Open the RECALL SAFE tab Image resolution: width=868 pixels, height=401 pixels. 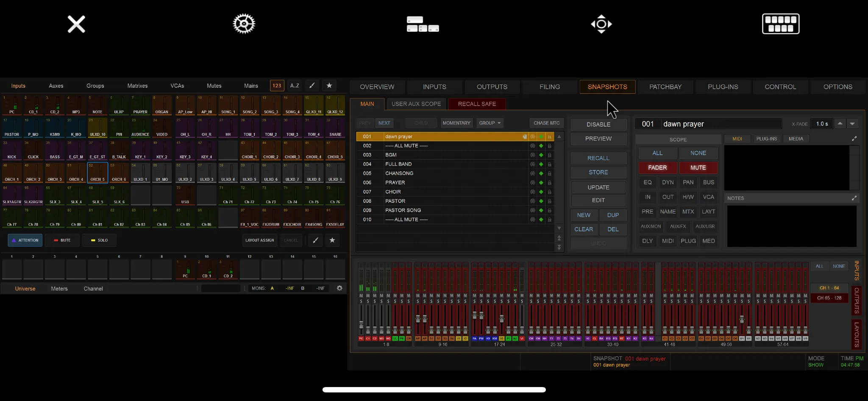coord(477,104)
